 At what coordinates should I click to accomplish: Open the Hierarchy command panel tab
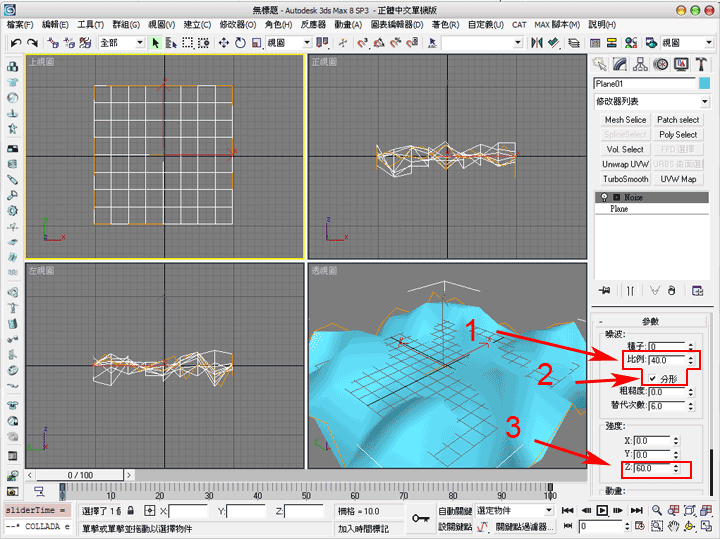640,64
